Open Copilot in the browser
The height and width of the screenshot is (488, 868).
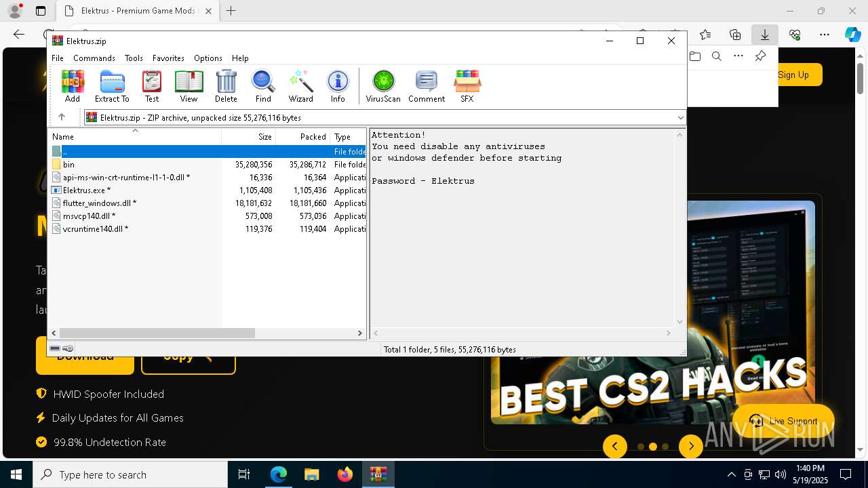pyautogui.click(x=852, y=34)
